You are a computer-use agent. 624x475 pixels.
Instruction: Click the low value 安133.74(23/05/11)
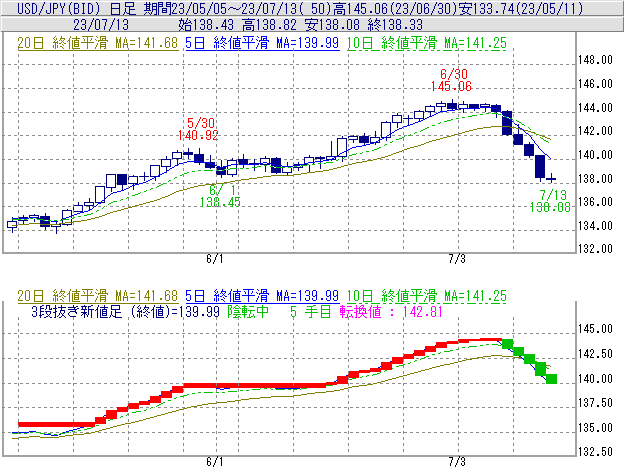pos(521,8)
